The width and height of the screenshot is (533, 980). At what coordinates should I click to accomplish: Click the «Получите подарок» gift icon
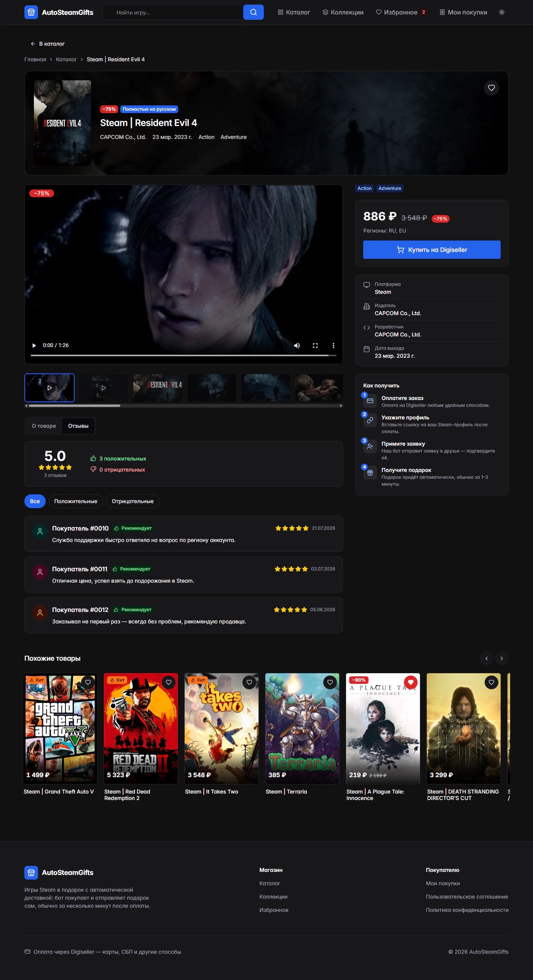click(x=370, y=473)
